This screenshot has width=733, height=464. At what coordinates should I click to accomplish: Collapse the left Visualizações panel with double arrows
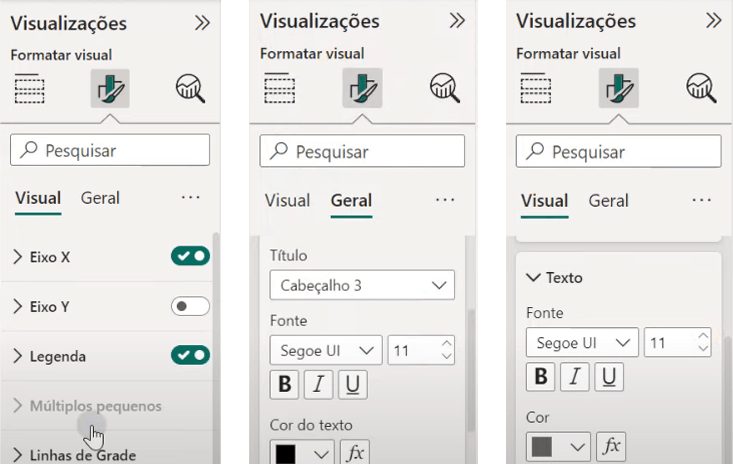(202, 22)
